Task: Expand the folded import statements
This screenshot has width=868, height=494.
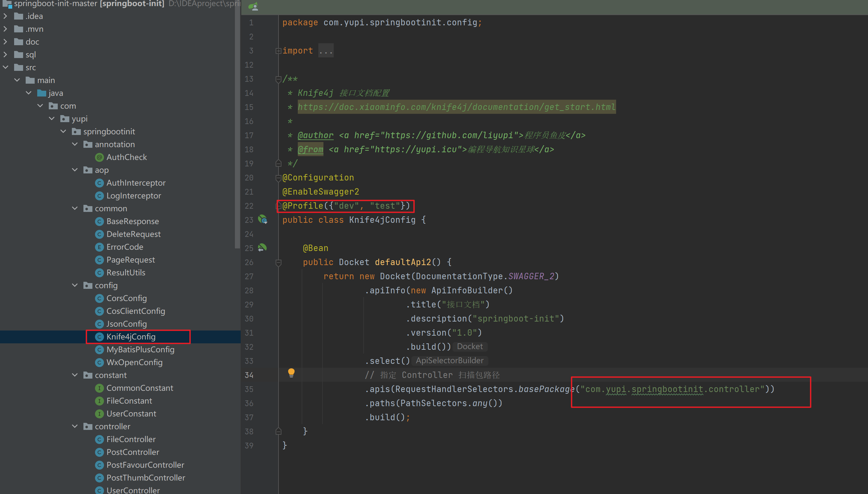Action: (x=278, y=51)
